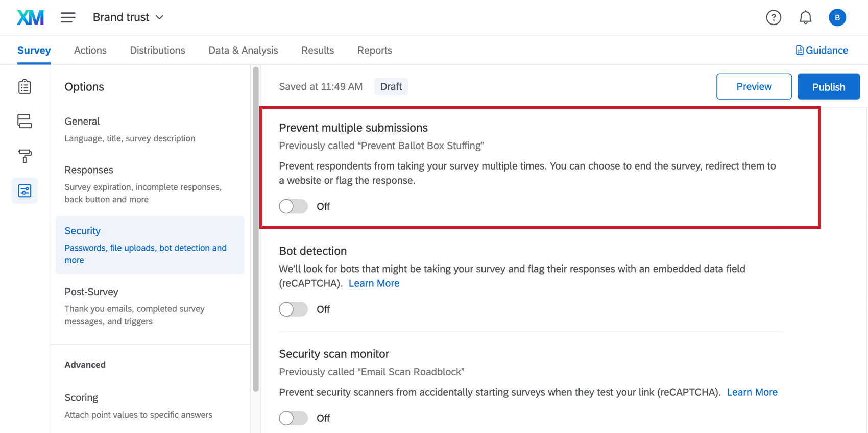Viewport: 868px width, 433px height.
Task: Click the user account avatar
Action: click(837, 17)
